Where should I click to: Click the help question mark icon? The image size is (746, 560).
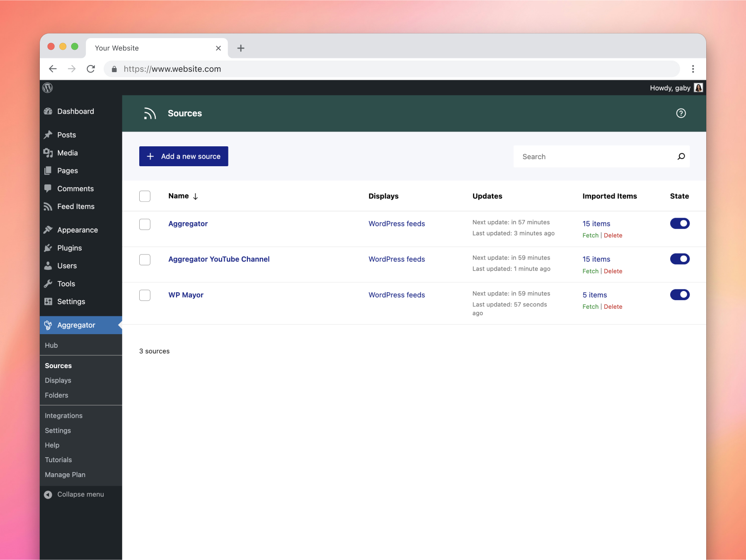681,113
